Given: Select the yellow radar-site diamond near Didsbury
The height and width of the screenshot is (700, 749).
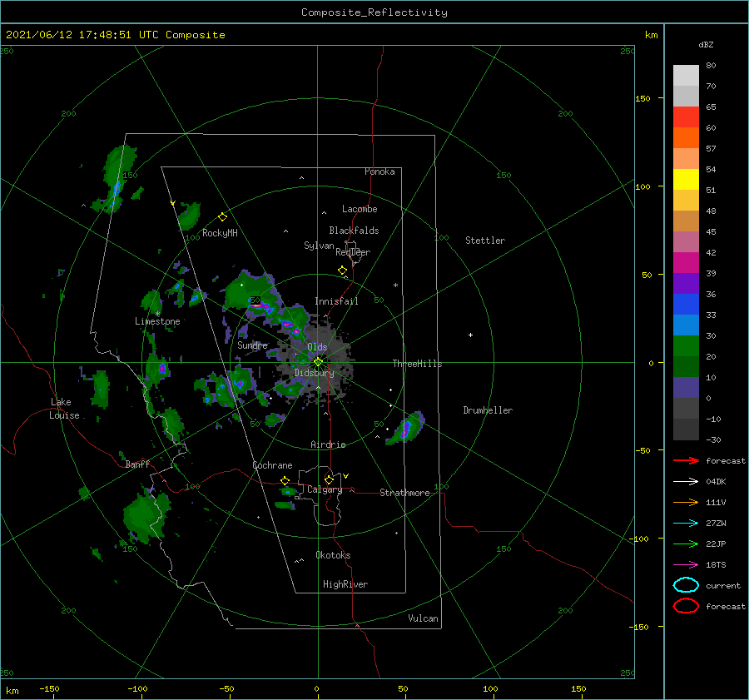Looking at the screenshot, I should point(318,362).
